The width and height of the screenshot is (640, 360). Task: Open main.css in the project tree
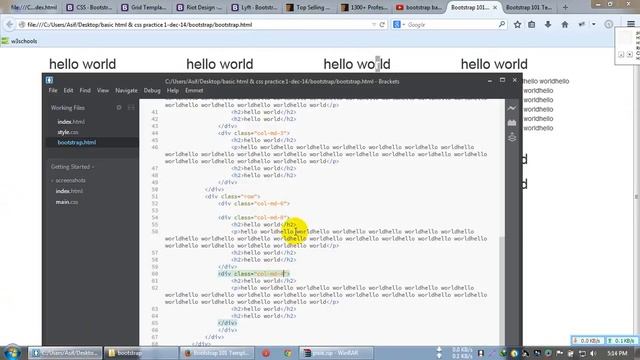click(67, 202)
